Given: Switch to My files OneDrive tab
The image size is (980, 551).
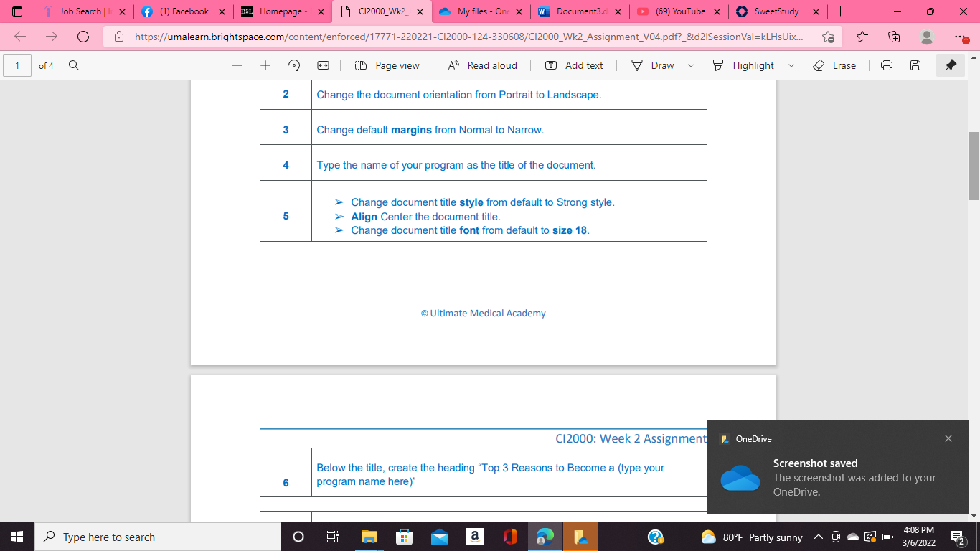Looking at the screenshot, I should 481,11.
